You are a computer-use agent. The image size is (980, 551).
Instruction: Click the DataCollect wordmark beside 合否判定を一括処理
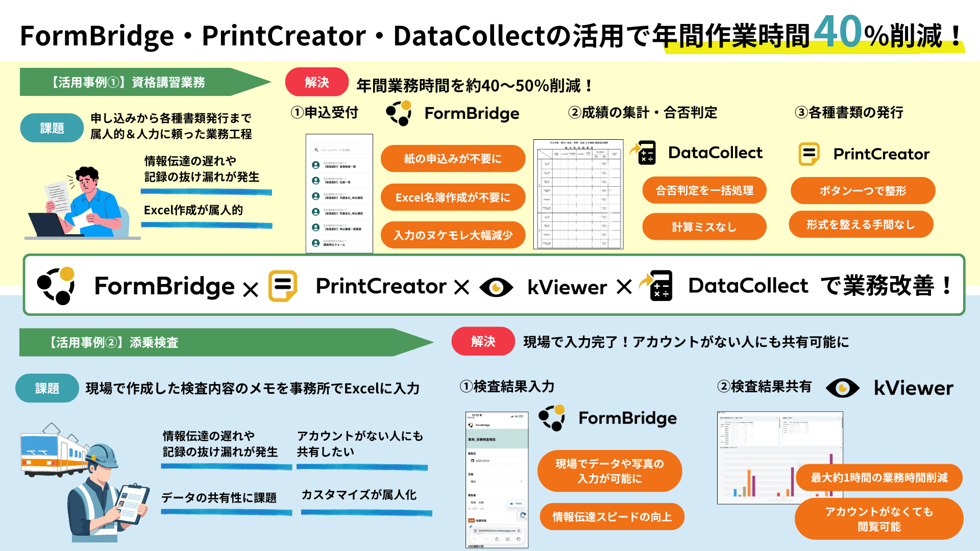pyautogui.click(x=715, y=153)
